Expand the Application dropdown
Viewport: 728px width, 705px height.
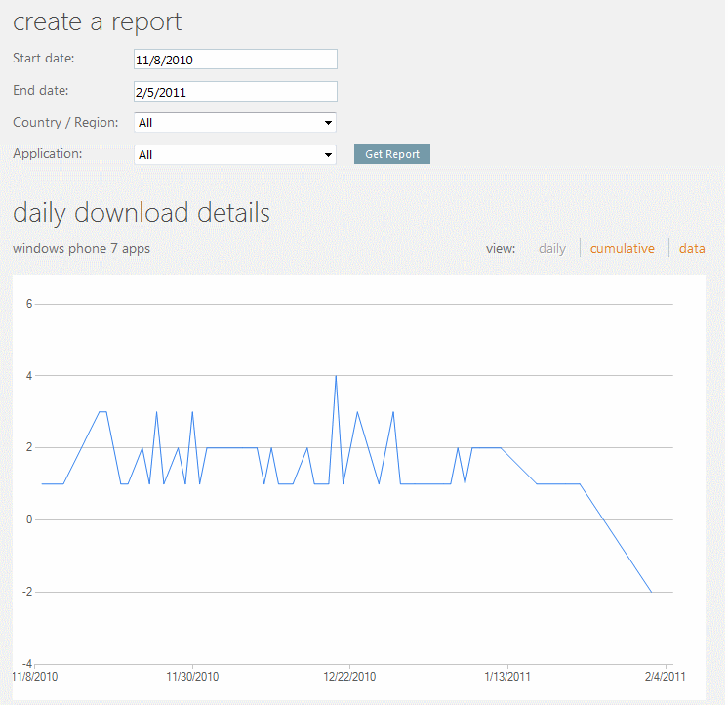234,154
